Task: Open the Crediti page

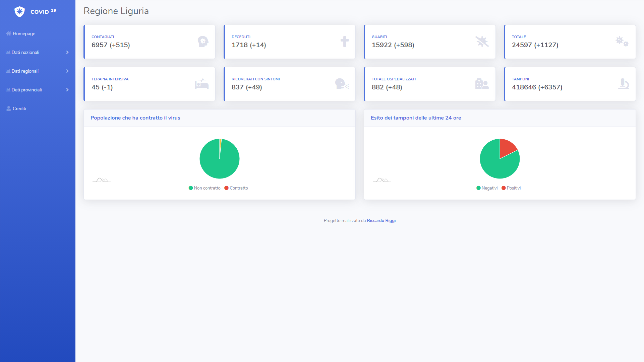Action: 19,108
